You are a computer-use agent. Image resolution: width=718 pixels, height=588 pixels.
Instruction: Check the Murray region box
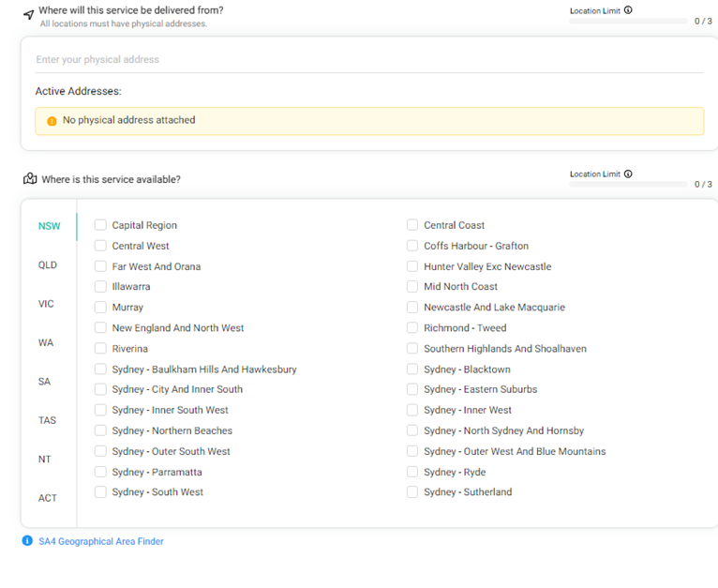click(100, 307)
